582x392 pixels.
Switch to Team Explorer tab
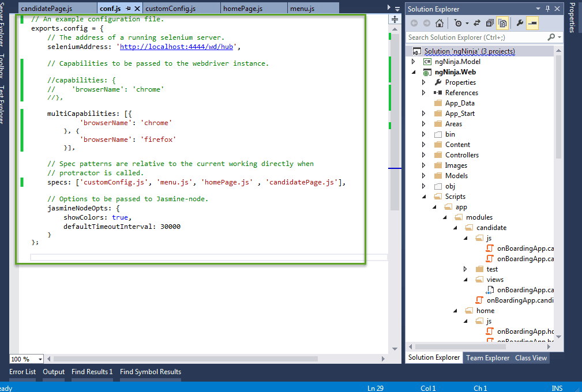(x=488, y=358)
